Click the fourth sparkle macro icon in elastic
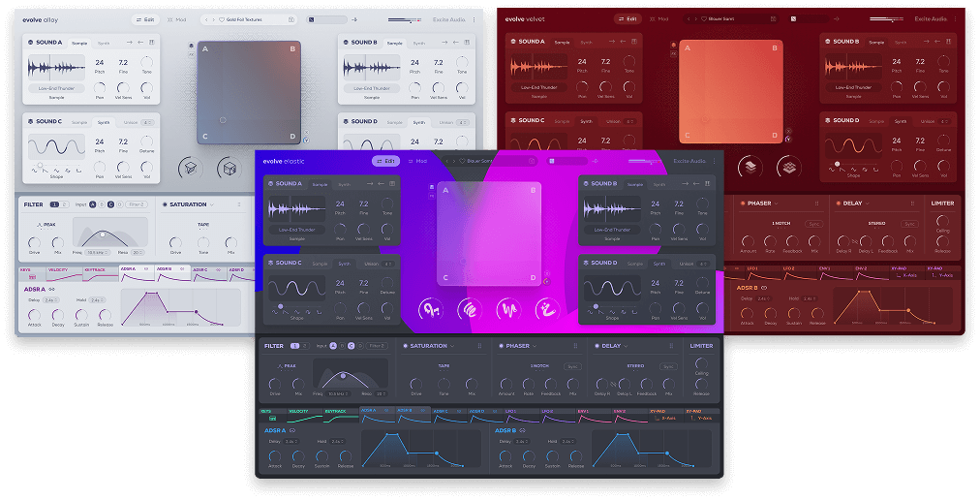This screenshot has width=980, height=500. pyautogui.click(x=549, y=309)
